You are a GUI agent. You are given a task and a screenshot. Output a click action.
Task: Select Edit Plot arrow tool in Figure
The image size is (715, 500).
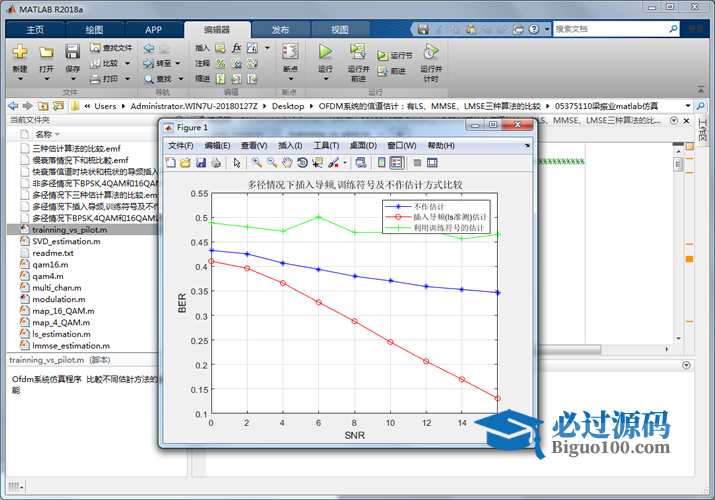pos(237,163)
